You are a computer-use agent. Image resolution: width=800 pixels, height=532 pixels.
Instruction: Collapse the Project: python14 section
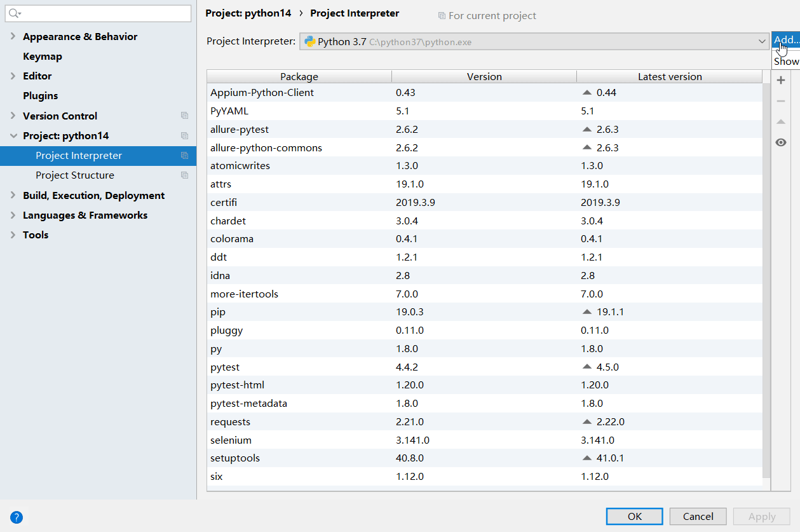(13, 136)
